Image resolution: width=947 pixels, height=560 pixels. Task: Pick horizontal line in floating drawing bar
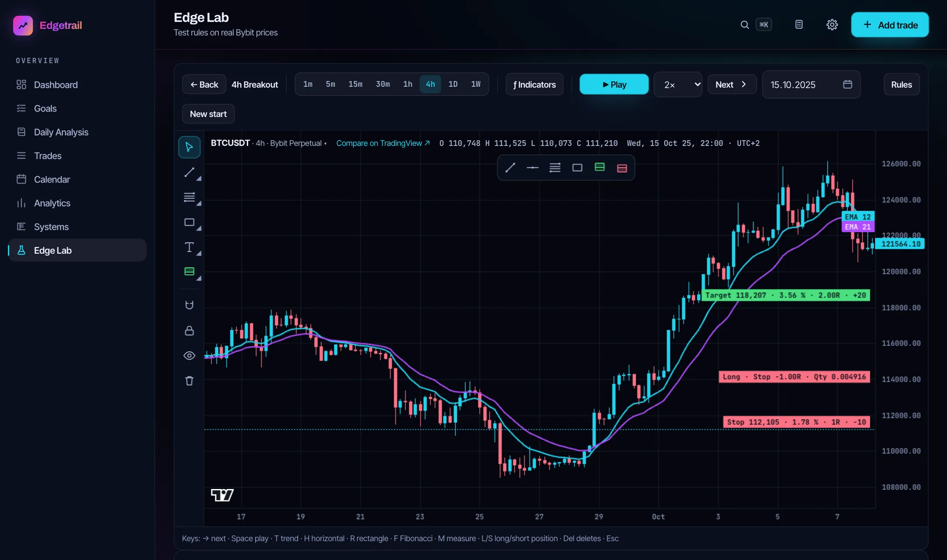coord(533,168)
